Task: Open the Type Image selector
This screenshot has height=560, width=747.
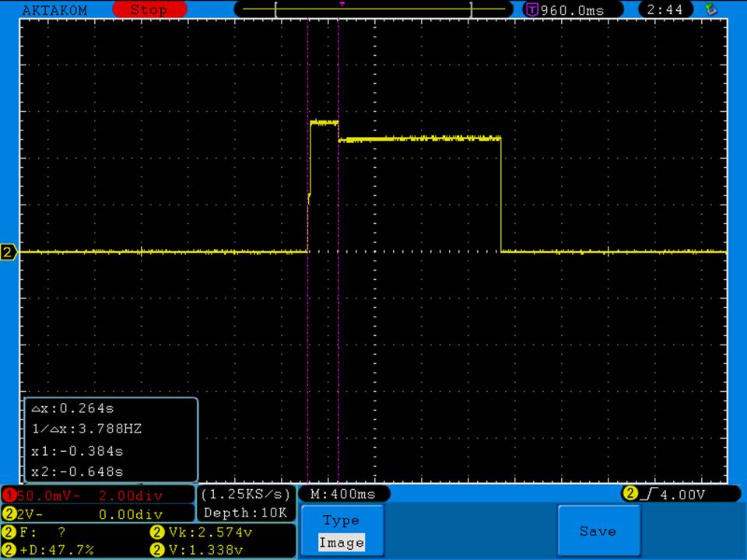Action: 341,532
